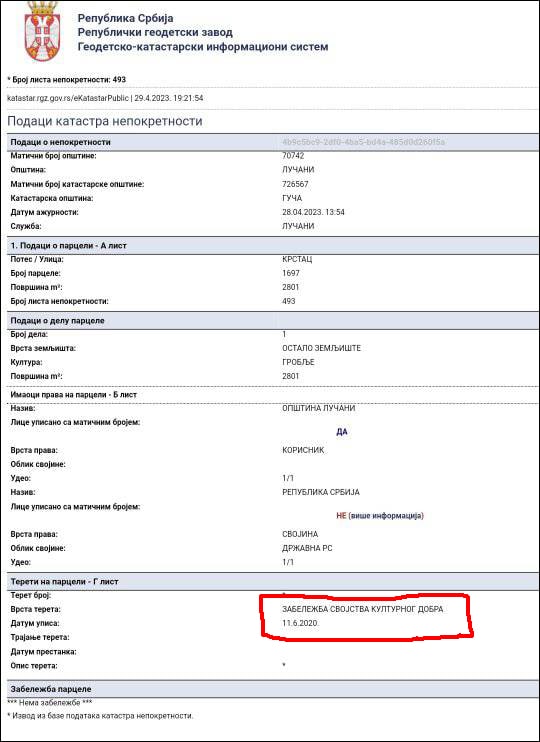Image resolution: width=540 pixels, height=742 pixels.
Task: Click the 'ГРОБЉЕ' culture value
Action: (x=298, y=362)
